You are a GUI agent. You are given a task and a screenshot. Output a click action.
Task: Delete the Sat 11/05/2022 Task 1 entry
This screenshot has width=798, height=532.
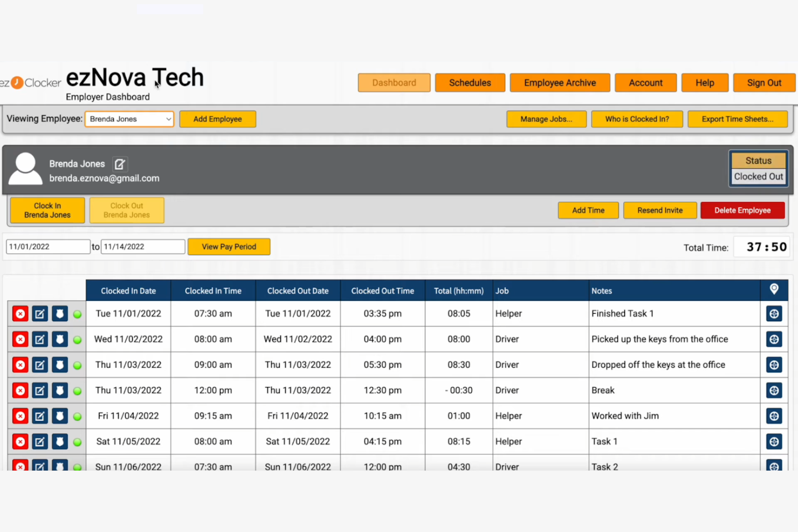(x=20, y=441)
